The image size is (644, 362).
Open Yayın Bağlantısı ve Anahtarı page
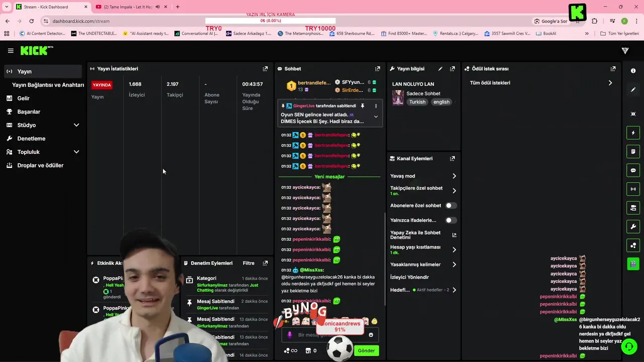click(x=48, y=85)
